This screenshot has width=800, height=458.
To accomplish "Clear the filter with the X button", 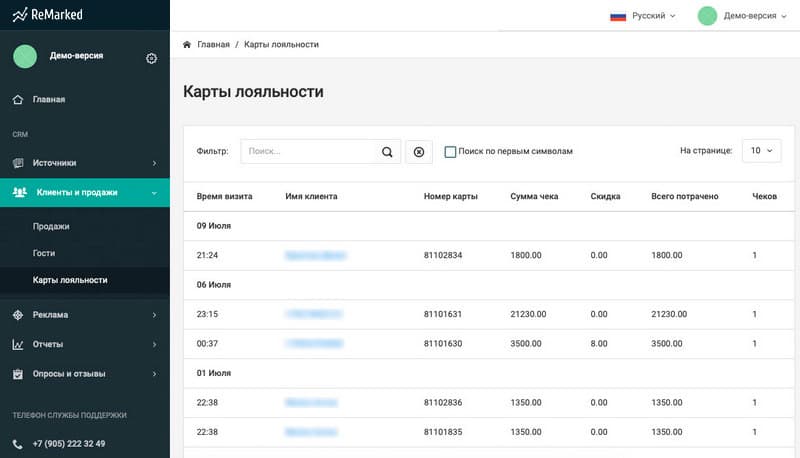I will click(x=419, y=152).
